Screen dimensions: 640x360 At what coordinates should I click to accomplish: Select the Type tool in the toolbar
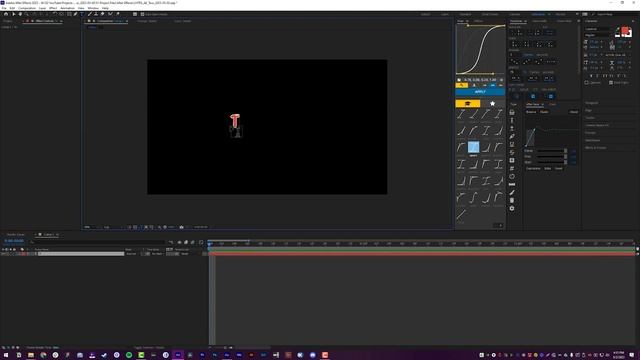pyautogui.click(x=82, y=14)
